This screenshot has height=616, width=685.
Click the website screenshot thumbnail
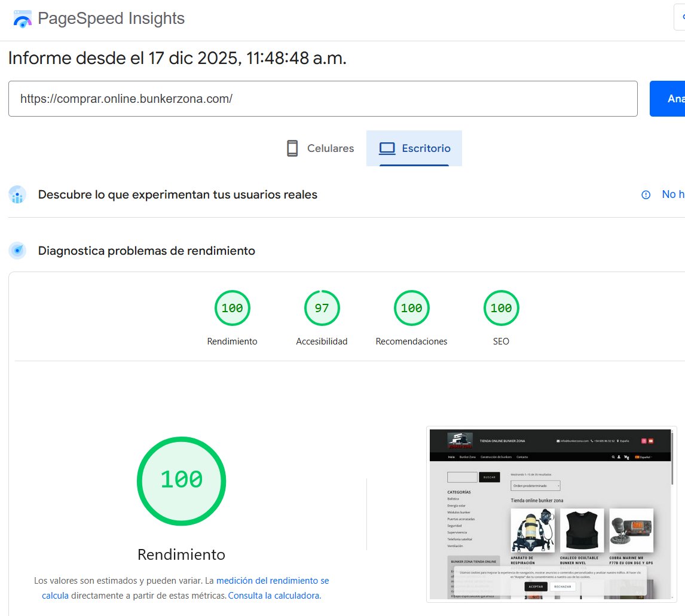click(x=551, y=514)
